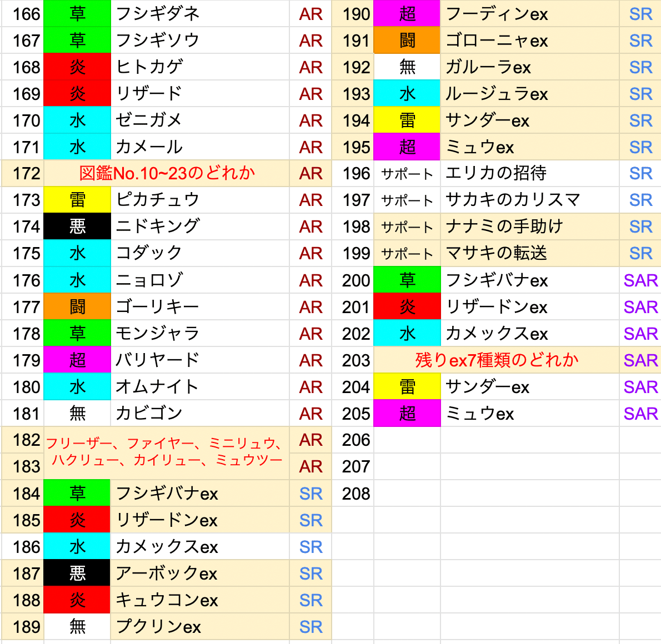
Task: Select the フーディンex cell
Action: (530, 13)
